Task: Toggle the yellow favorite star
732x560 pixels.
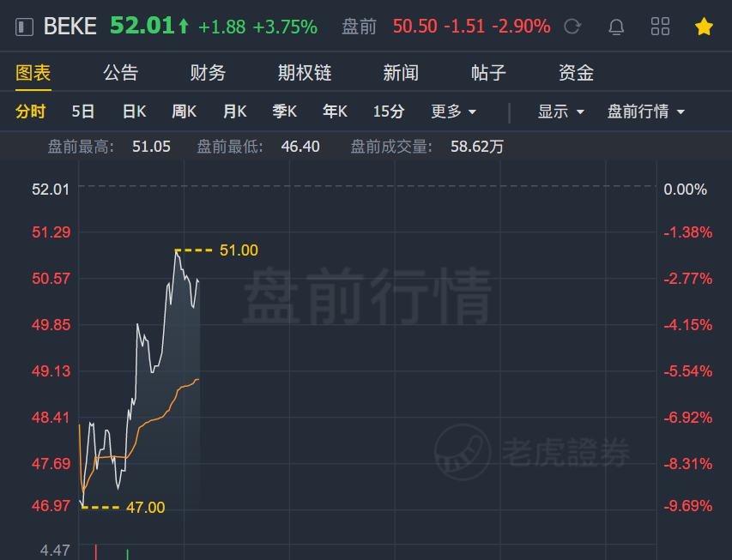Action: point(704,27)
